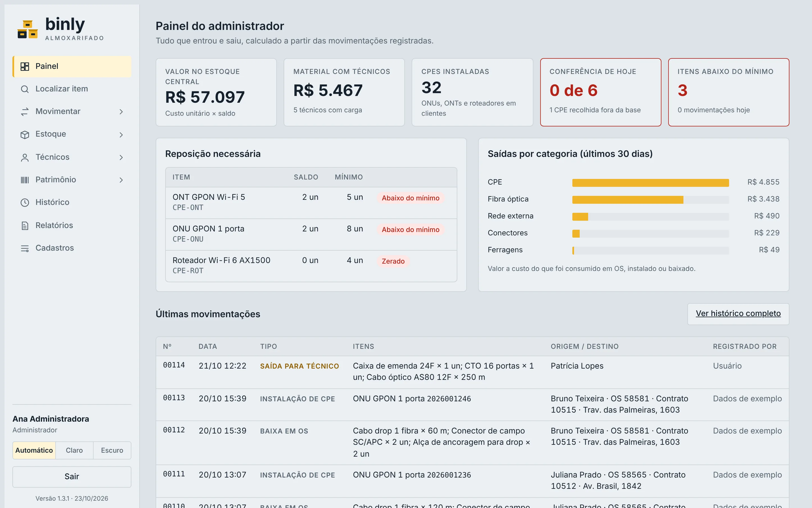This screenshot has height=508, width=812.
Task: Click the Sair button
Action: coord(72,476)
